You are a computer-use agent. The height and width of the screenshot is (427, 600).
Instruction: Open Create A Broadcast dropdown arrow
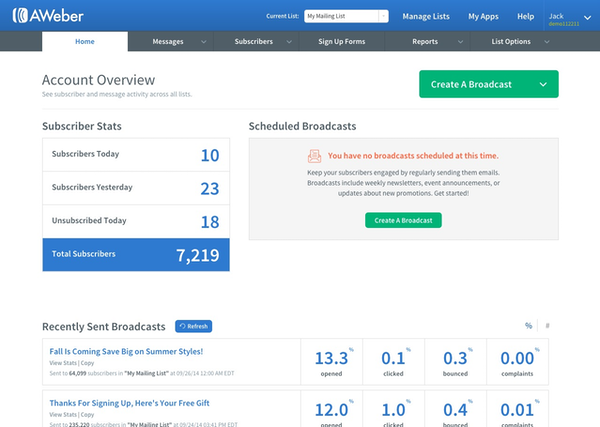pyautogui.click(x=543, y=84)
